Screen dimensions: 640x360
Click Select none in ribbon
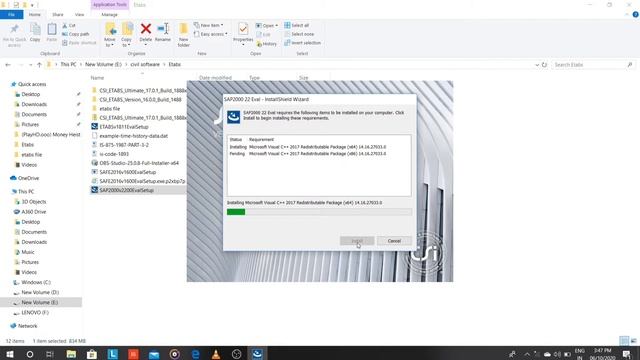click(299, 34)
